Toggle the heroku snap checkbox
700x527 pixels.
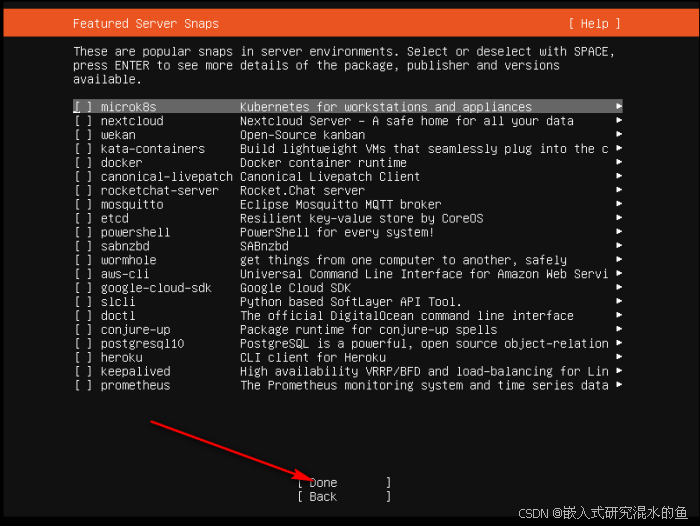83,357
